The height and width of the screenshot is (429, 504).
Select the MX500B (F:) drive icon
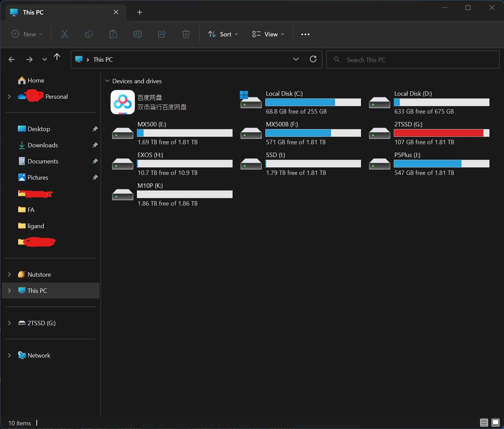tap(251, 133)
